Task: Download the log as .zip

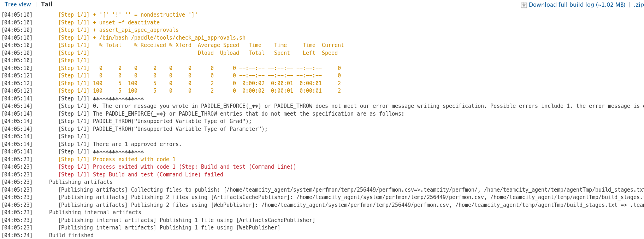Action: tap(638, 5)
